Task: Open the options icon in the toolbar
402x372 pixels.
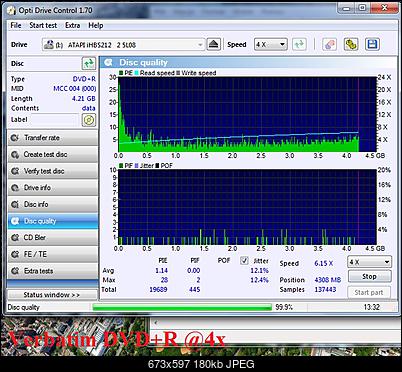Action: [351, 44]
